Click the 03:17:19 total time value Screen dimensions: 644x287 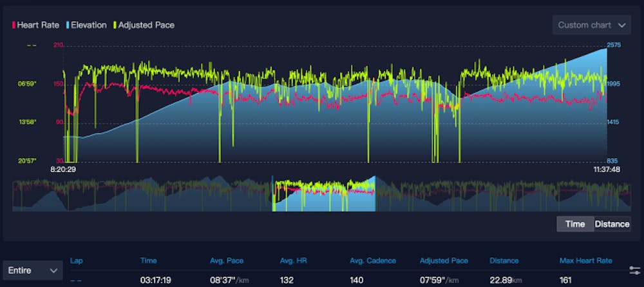[x=156, y=279]
